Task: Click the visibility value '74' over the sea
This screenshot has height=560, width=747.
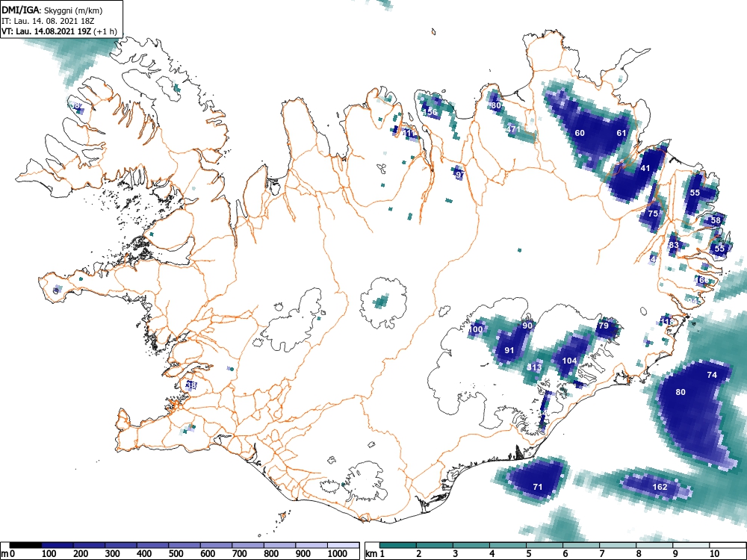Action: [x=712, y=375]
